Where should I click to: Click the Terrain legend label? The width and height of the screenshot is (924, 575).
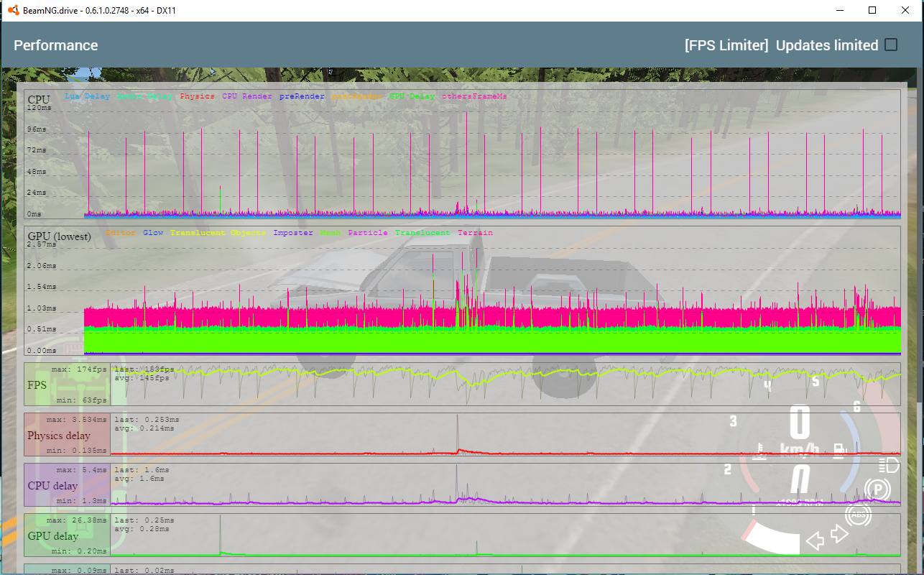475,233
